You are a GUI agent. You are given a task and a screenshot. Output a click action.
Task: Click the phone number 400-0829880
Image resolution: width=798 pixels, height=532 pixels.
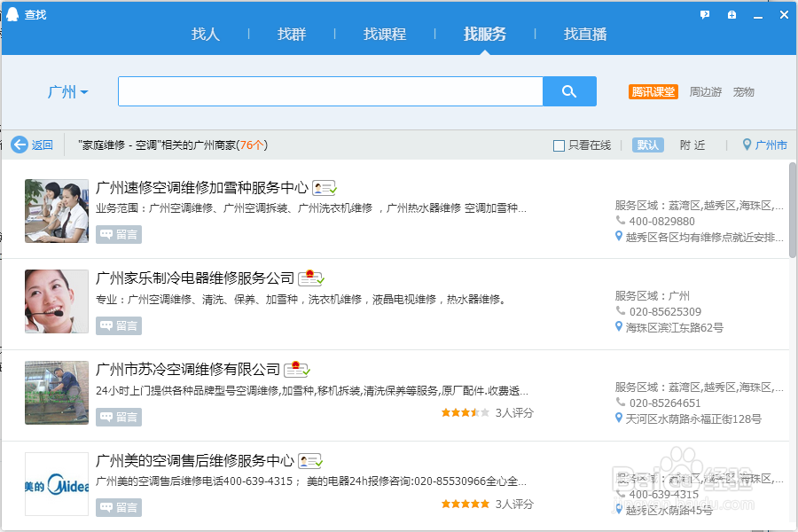(661, 221)
